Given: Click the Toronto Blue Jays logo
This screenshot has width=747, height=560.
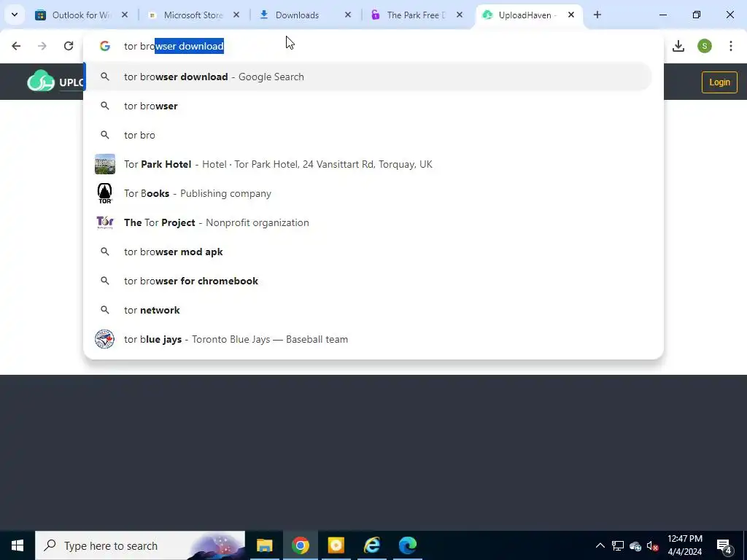Looking at the screenshot, I should point(105,339).
